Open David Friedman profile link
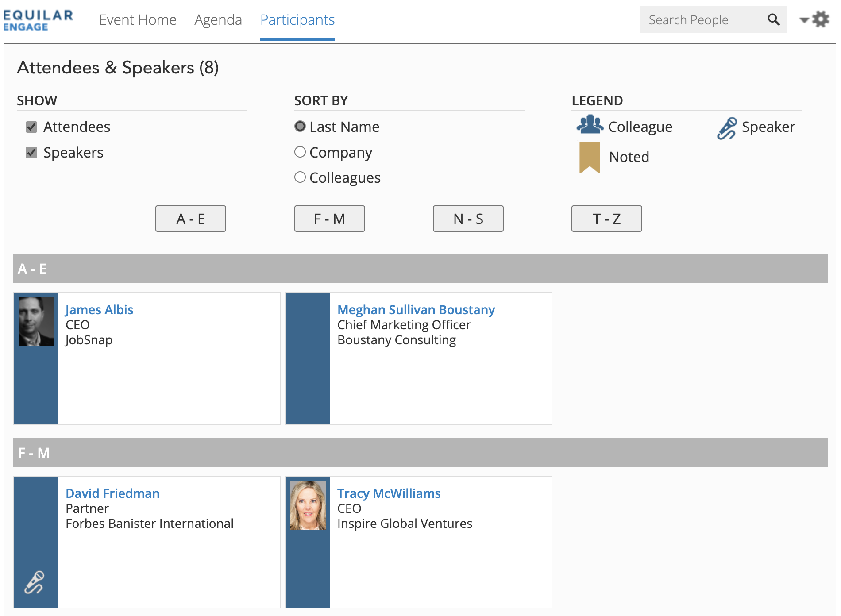841x616 pixels. tap(112, 493)
